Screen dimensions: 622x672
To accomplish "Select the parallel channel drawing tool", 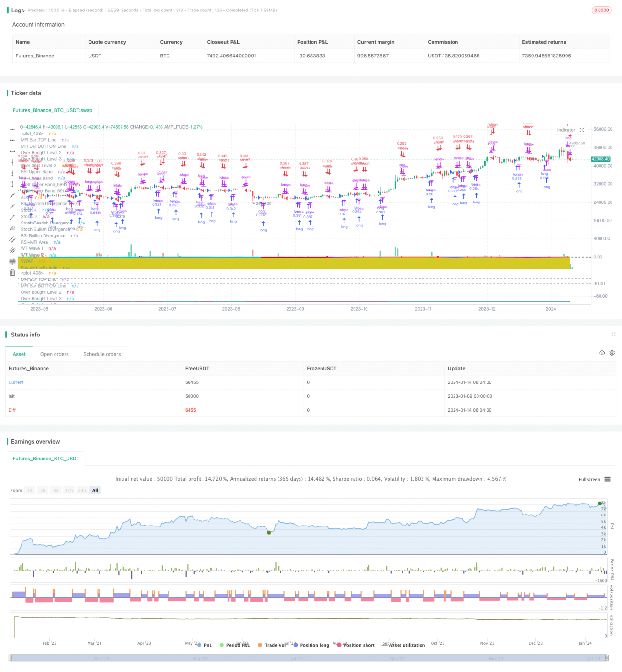I will [x=12, y=239].
